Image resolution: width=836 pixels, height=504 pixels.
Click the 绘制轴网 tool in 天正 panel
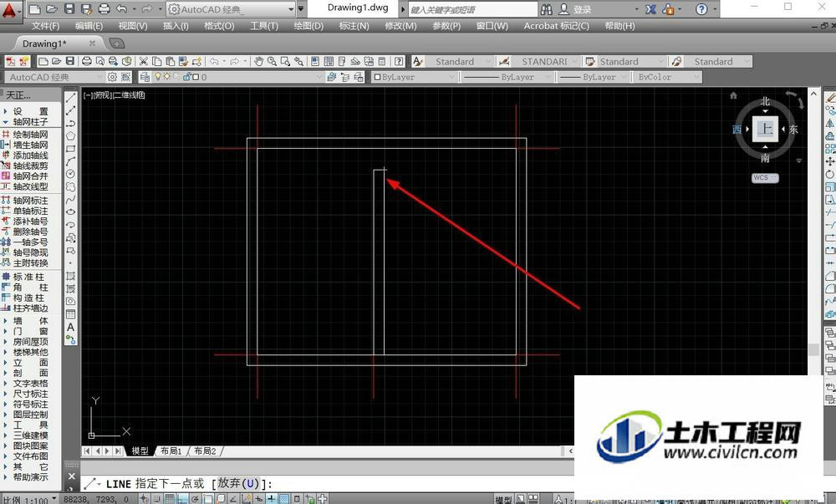(x=25, y=135)
